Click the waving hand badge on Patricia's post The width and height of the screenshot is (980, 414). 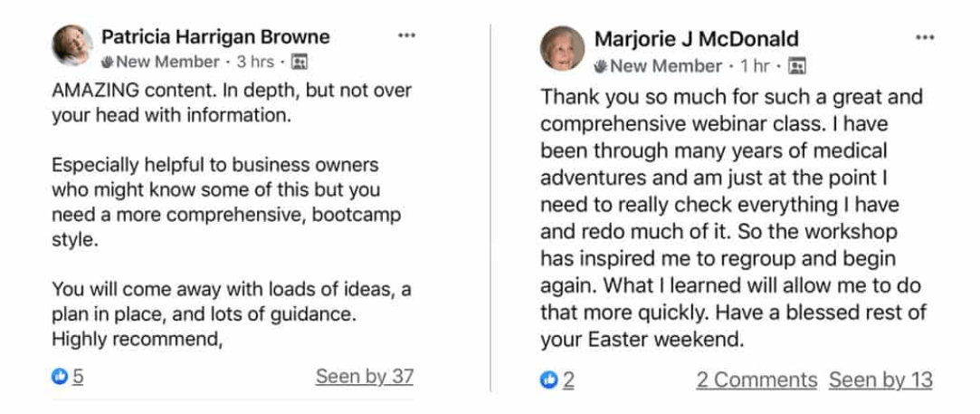(107, 63)
